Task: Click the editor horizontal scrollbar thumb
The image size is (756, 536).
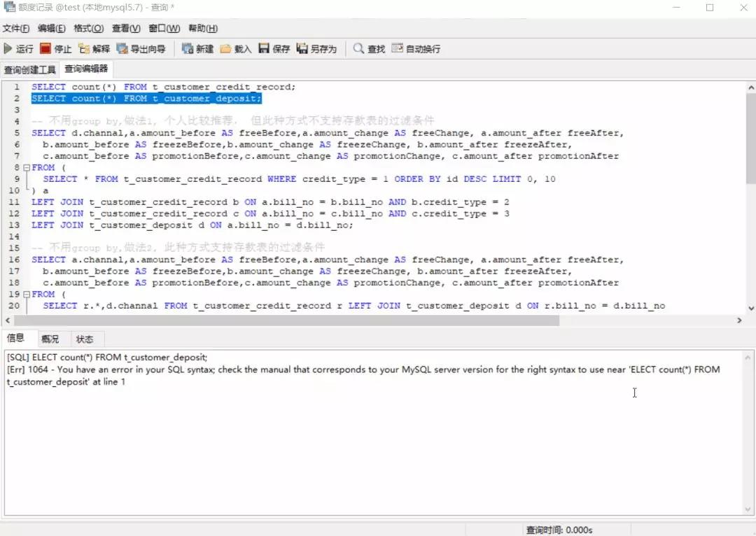Action: (286, 320)
